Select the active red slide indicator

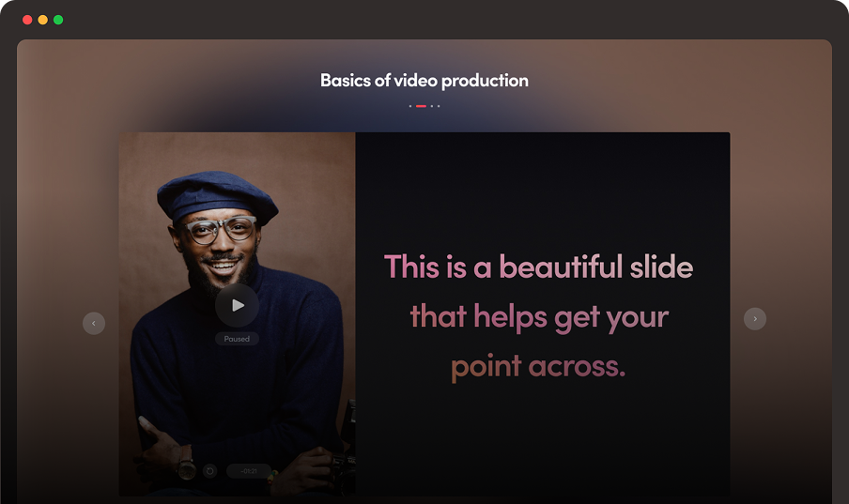click(421, 106)
